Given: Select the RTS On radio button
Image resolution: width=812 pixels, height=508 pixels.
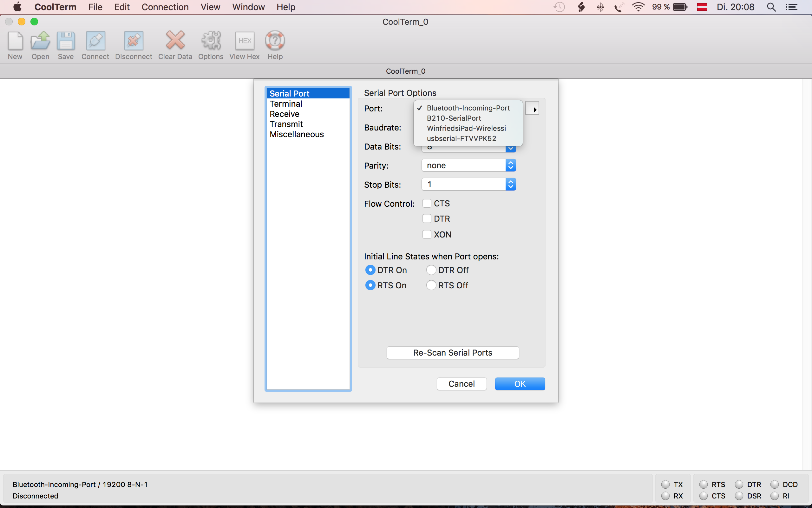Looking at the screenshot, I should pyautogui.click(x=370, y=285).
